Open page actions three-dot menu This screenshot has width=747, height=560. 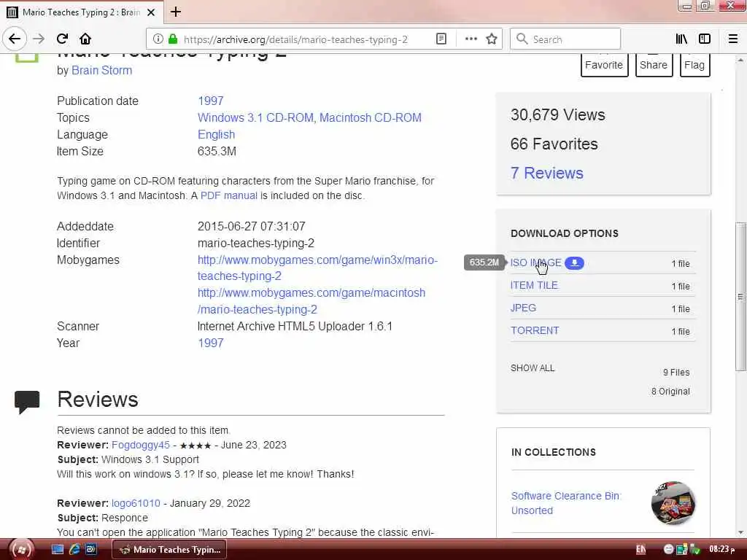point(471,39)
